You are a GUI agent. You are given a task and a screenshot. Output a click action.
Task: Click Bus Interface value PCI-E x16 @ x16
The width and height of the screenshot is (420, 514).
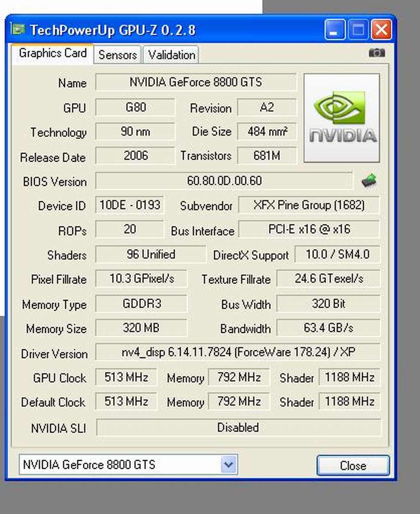309,229
